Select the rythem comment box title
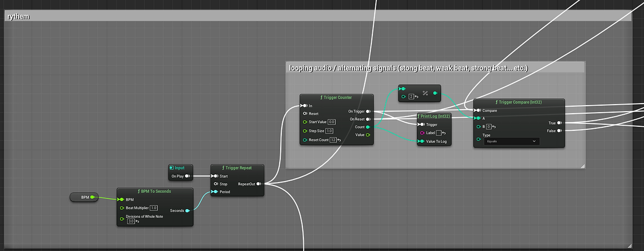Image resolution: width=644 pixels, height=251 pixels. coord(19,17)
